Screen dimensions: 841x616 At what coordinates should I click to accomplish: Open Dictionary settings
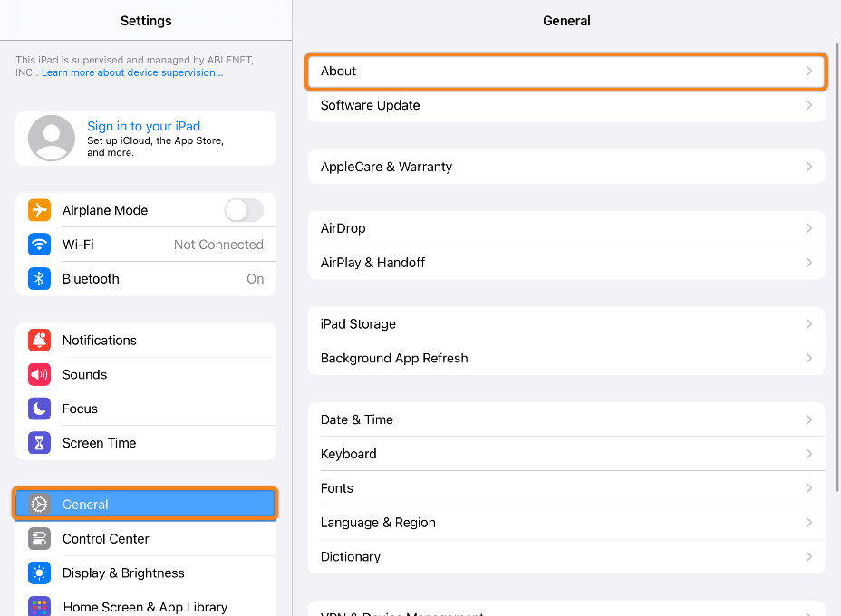click(566, 557)
